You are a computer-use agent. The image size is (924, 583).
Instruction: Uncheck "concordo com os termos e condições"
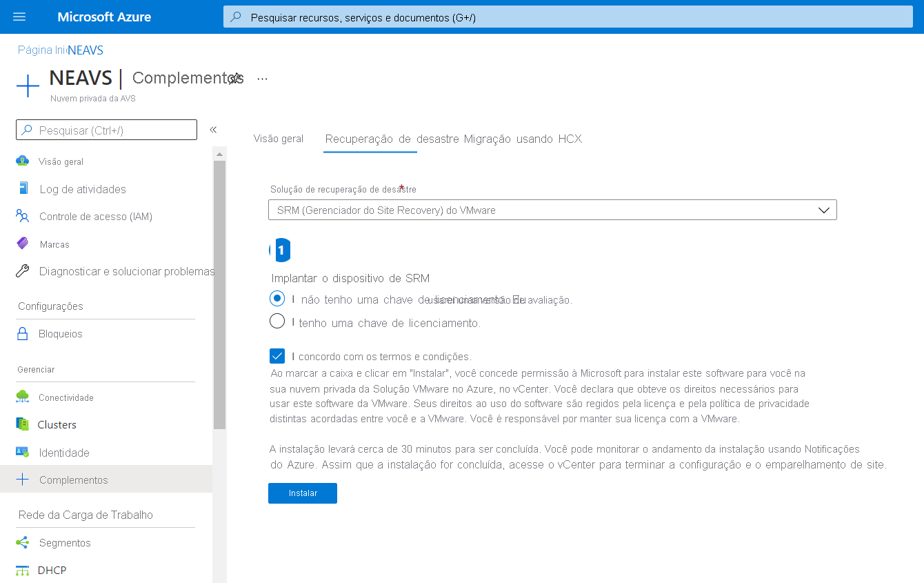277,356
